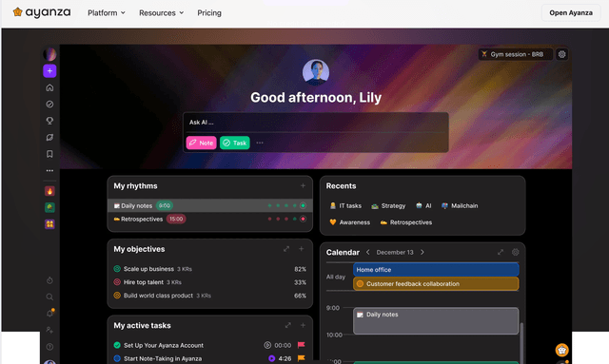The image size is (609, 364).
Task: Toggle Start Note-Taking in Ayanza checkbox
Action: (x=117, y=358)
